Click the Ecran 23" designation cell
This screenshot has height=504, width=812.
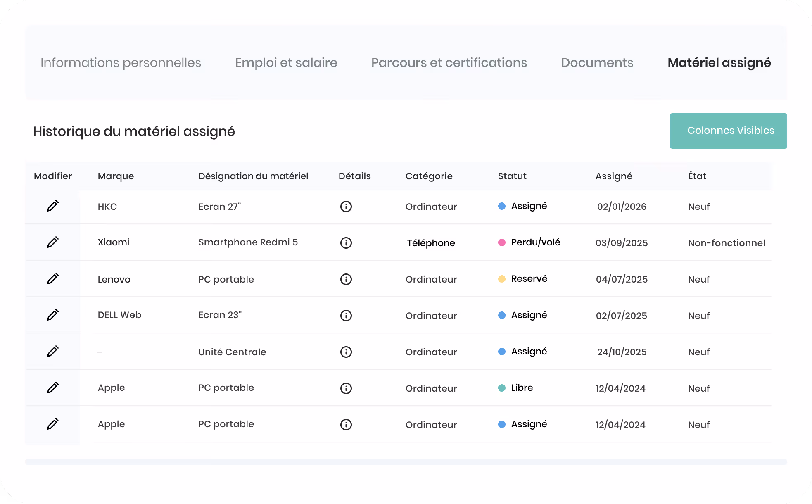click(220, 315)
